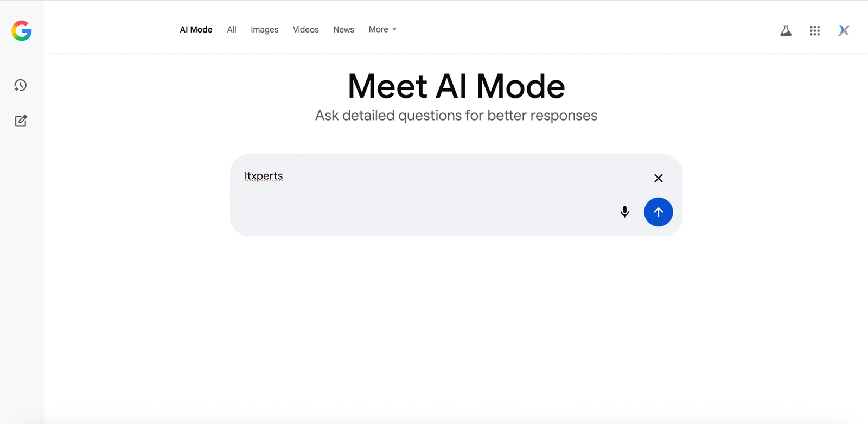This screenshot has width=868, height=424.
Task: Open the News results tab
Action: click(343, 29)
